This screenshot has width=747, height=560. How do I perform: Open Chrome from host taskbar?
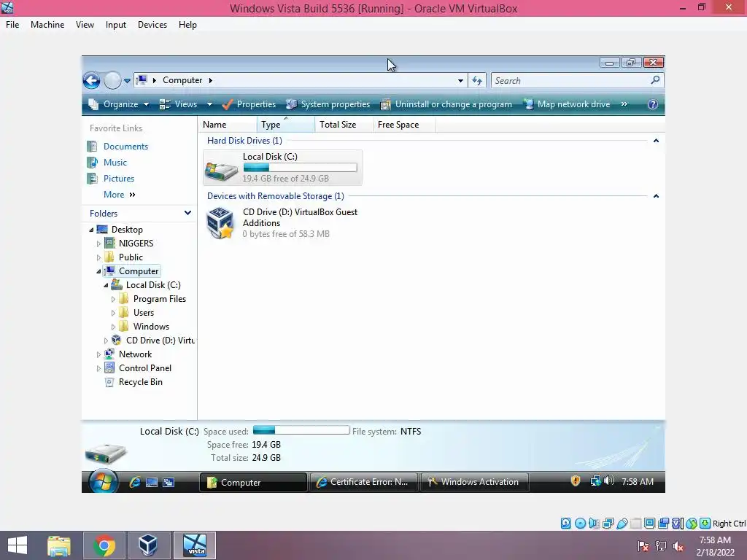point(104,545)
